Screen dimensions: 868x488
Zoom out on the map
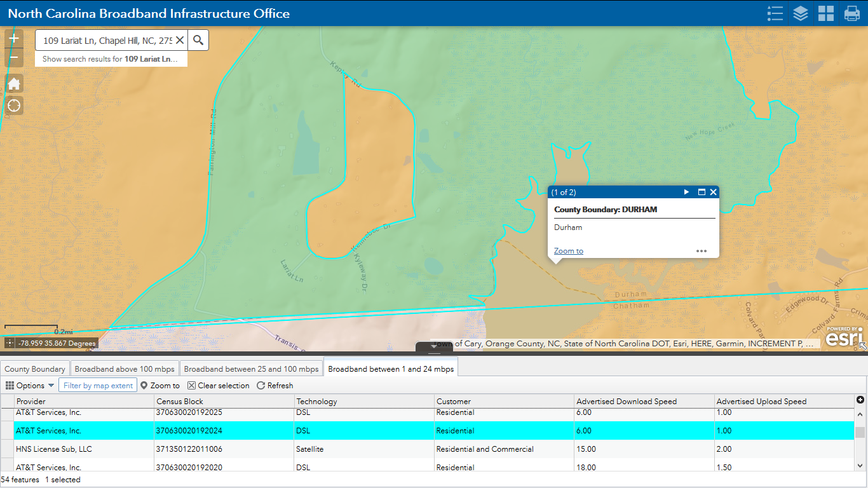[14, 58]
